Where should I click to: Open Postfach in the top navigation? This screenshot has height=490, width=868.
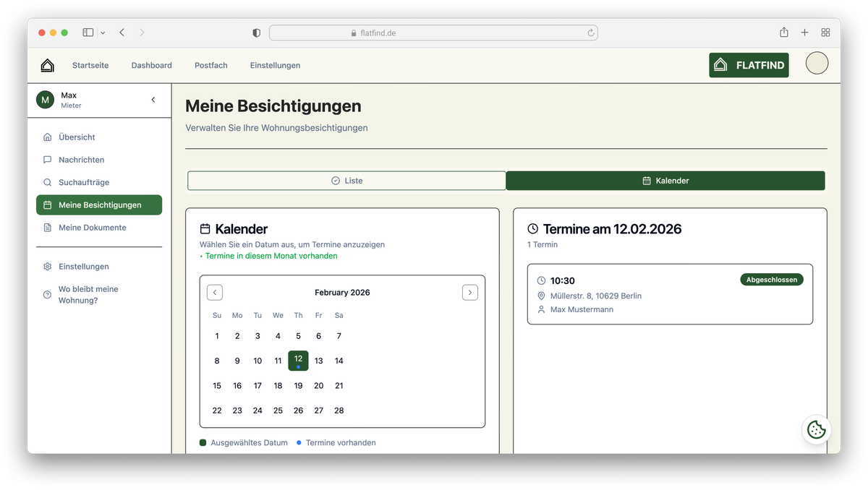coord(210,65)
